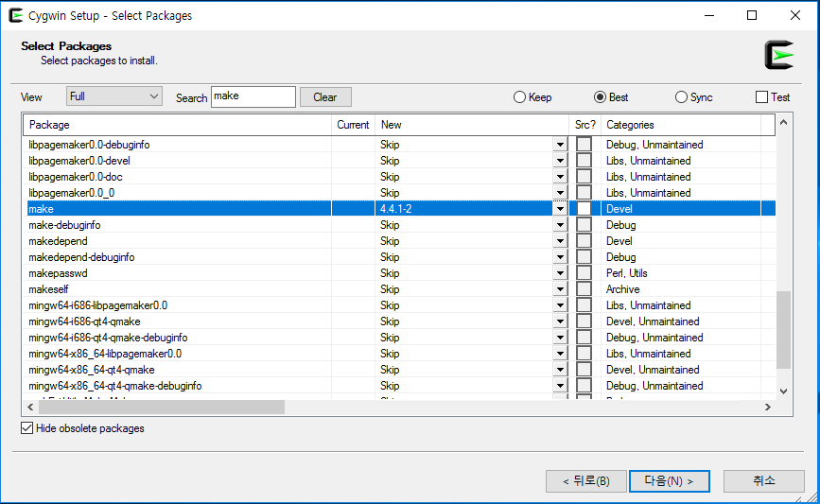The width and height of the screenshot is (820, 504).
Task: Click the scroll left arrow
Action: 30,407
